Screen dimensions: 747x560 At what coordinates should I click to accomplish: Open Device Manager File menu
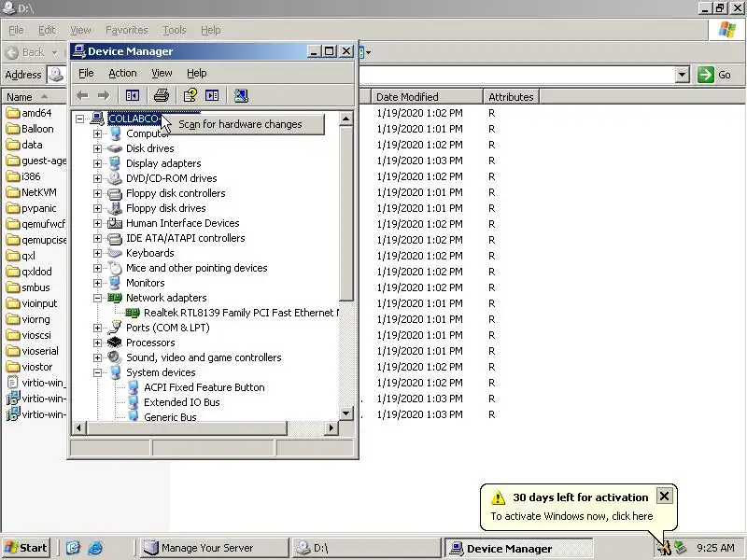point(86,73)
